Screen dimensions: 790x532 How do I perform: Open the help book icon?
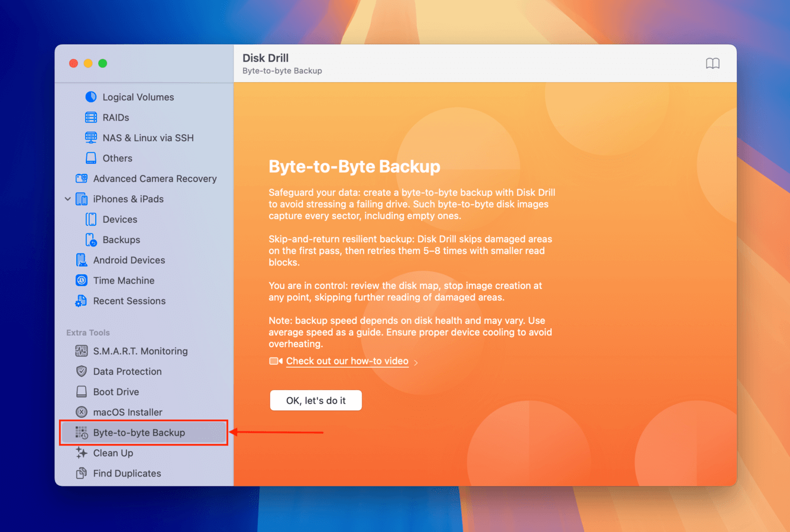pos(713,63)
